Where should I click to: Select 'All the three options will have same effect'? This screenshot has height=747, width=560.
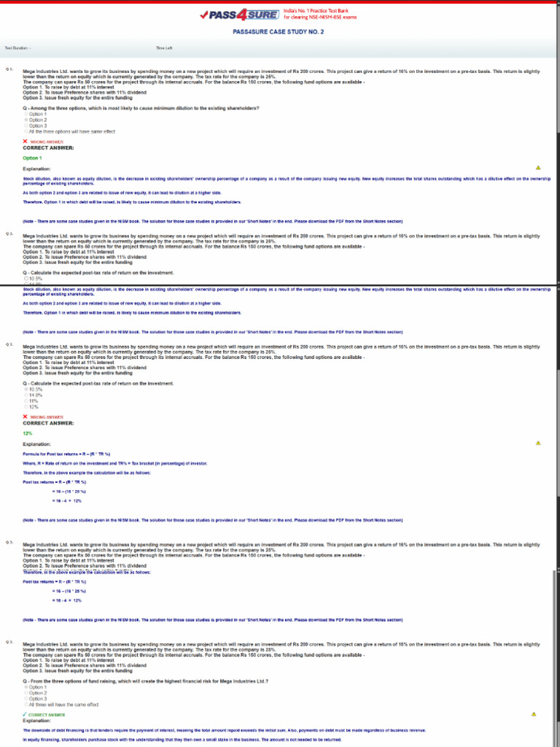pos(26,131)
